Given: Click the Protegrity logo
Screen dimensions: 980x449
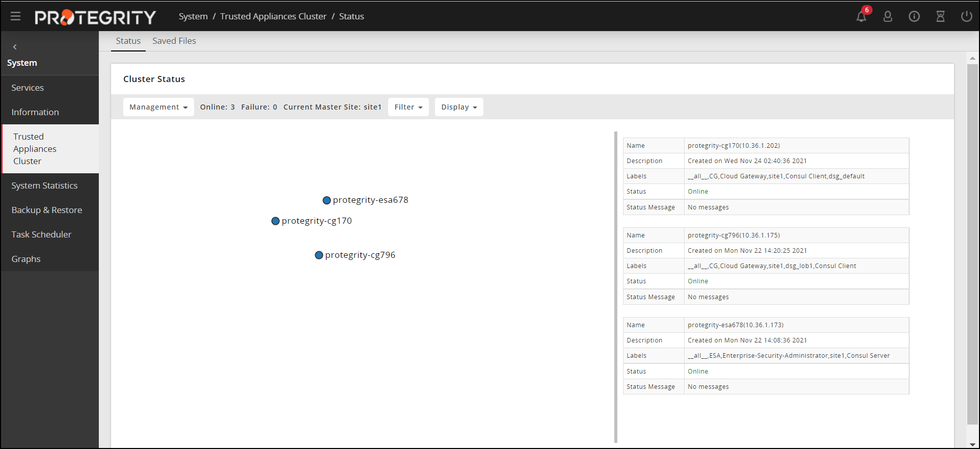Looking at the screenshot, I should (95, 17).
